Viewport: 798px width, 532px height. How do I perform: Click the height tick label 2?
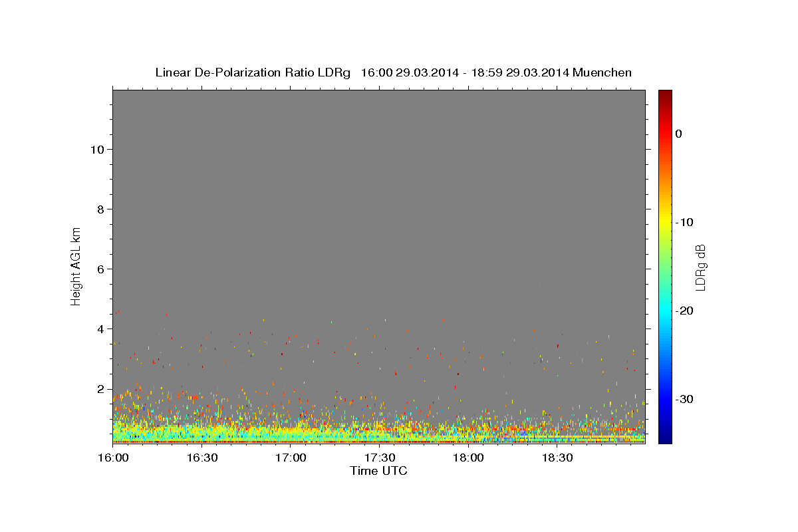coord(101,388)
